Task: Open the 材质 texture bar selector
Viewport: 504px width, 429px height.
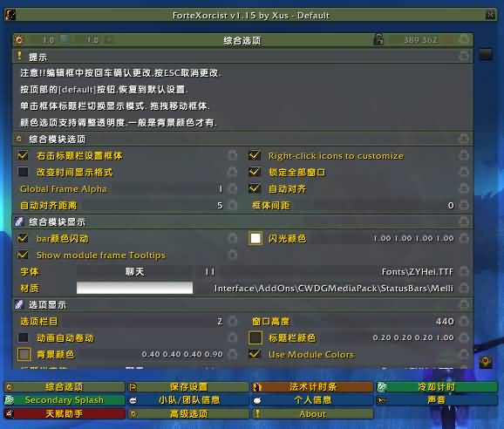Action: [134, 288]
